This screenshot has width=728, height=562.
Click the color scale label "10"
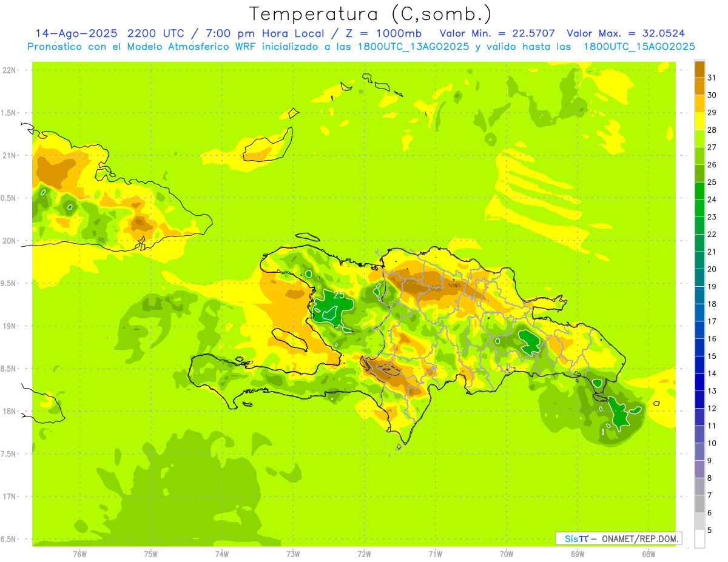pyautogui.click(x=712, y=443)
